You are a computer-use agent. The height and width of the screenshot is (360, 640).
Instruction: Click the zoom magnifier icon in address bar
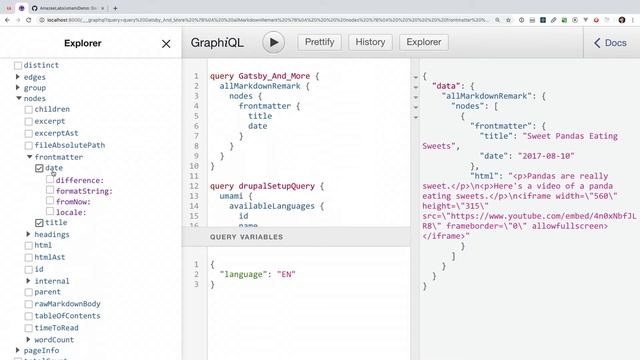[x=498, y=20]
